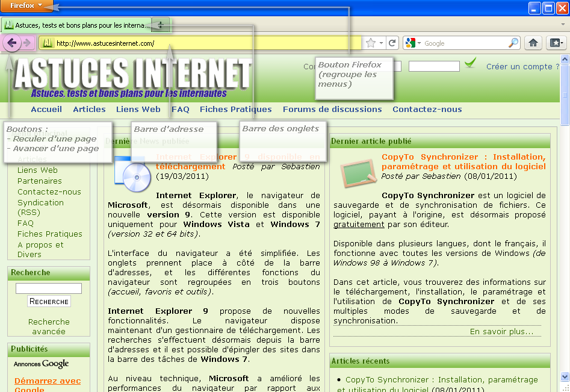570x392 pixels.
Task: Click the scrollbar up arrow
Action: (x=565, y=58)
